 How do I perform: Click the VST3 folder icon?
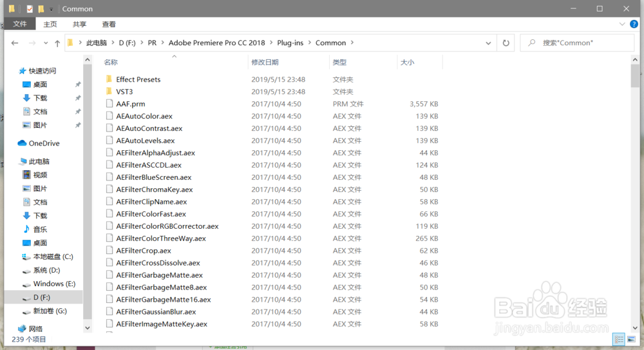coord(109,92)
